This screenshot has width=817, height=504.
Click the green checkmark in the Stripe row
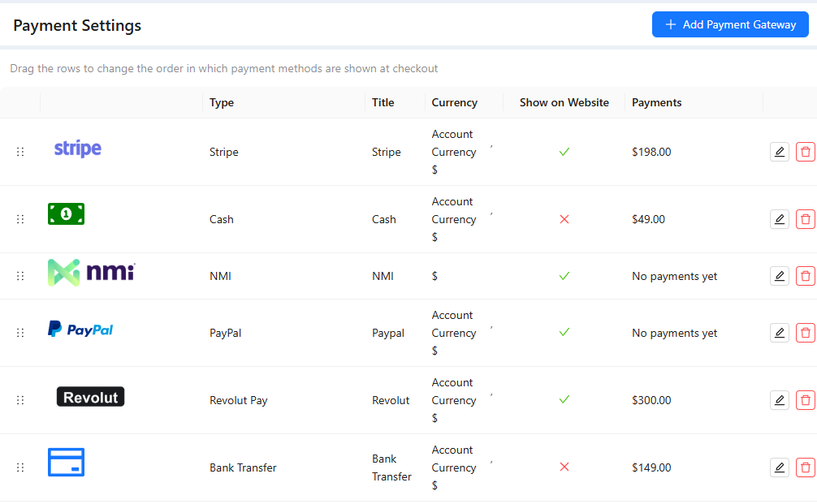(564, 152)
